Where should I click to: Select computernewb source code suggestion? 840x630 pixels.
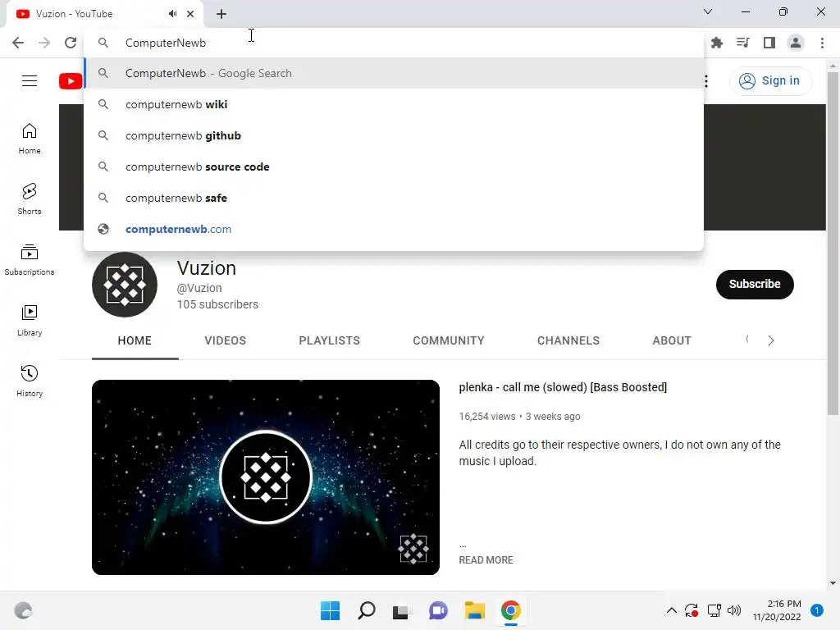point(394,167)
